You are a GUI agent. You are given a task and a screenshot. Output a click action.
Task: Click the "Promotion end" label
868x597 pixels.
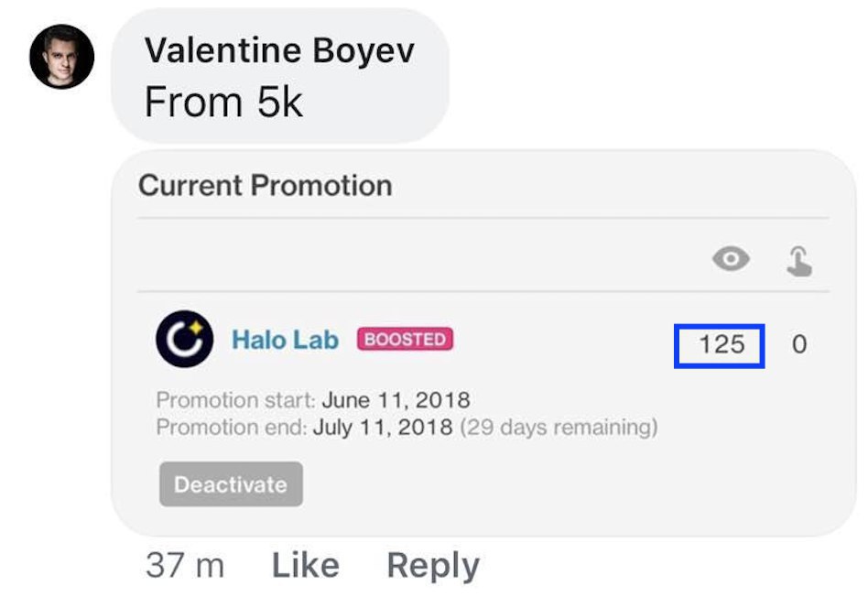(x=232, y=428)
